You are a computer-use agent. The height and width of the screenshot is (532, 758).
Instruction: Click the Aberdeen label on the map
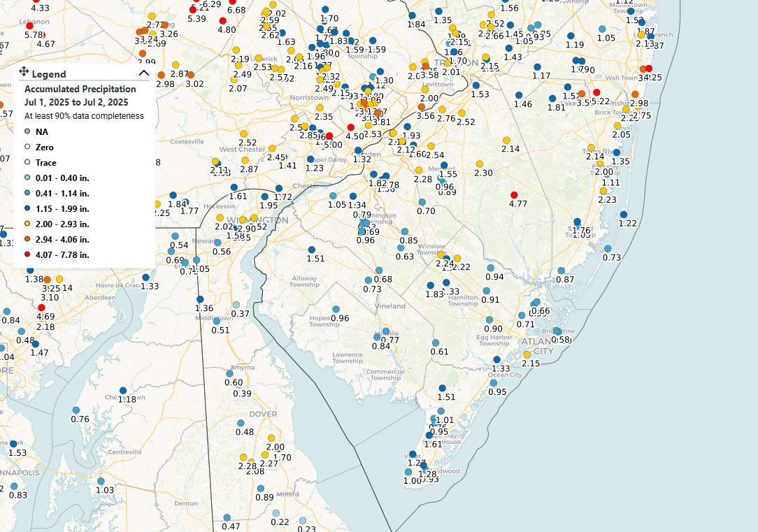[100, 298]
